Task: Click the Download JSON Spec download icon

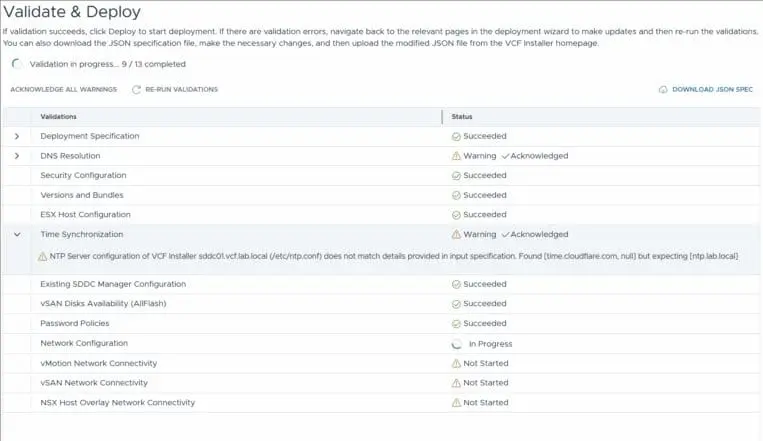Action: coord(663,90)
